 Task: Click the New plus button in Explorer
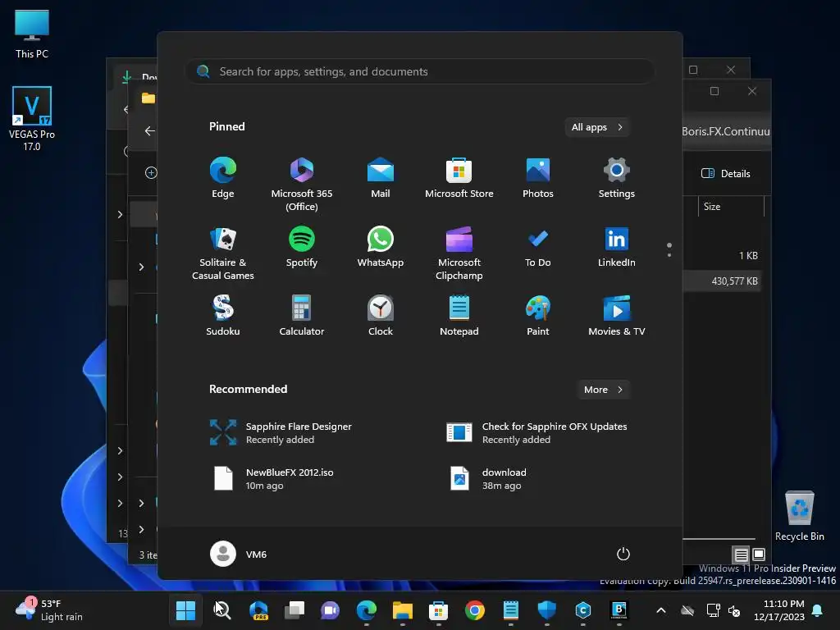pos(151,172)
